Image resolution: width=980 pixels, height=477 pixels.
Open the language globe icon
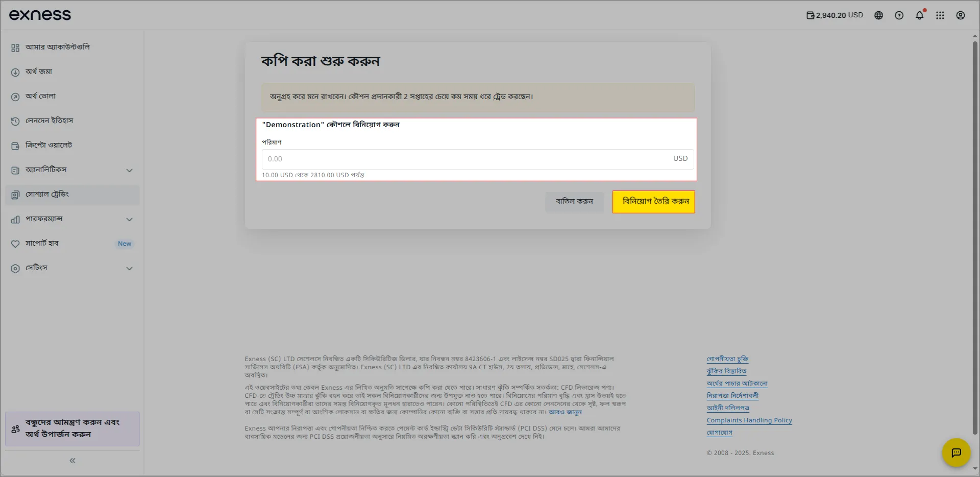tap(878, 15)
